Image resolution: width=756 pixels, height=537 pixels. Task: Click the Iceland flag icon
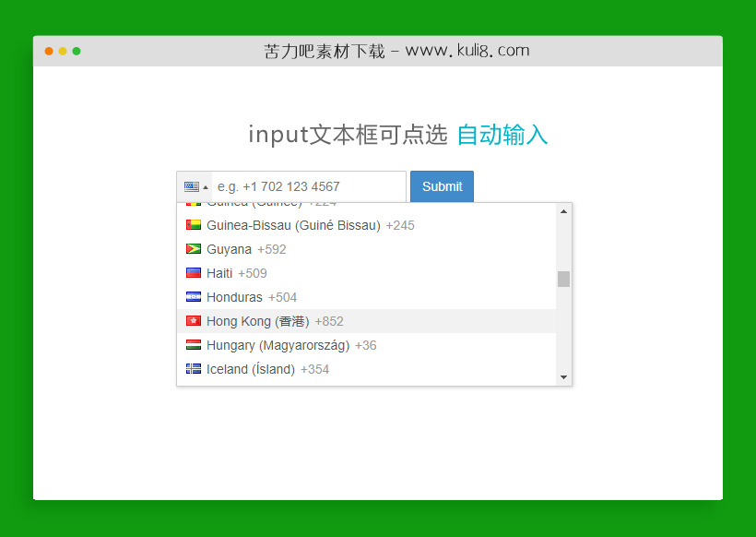pos(194,368)
